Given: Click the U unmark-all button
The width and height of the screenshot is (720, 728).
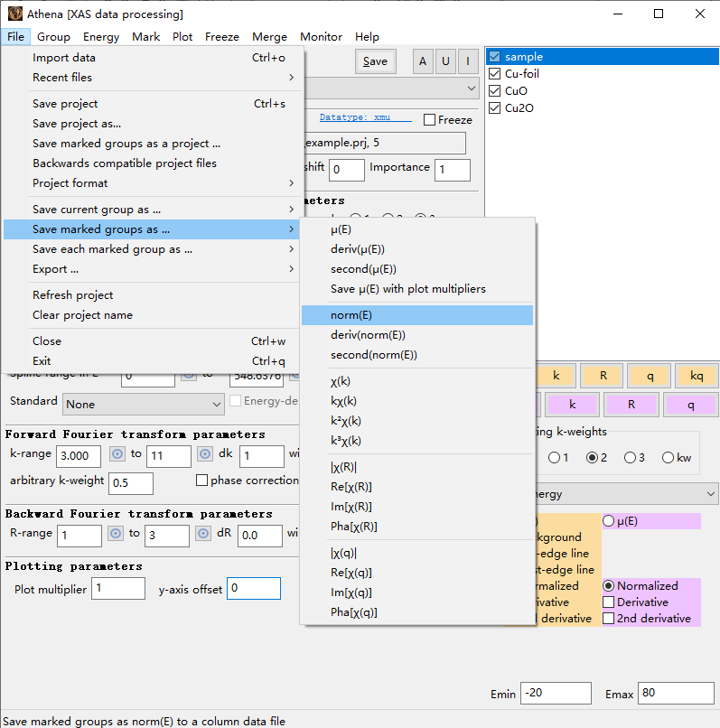Looking at the screenshot, I should click(x=445, y=61).
